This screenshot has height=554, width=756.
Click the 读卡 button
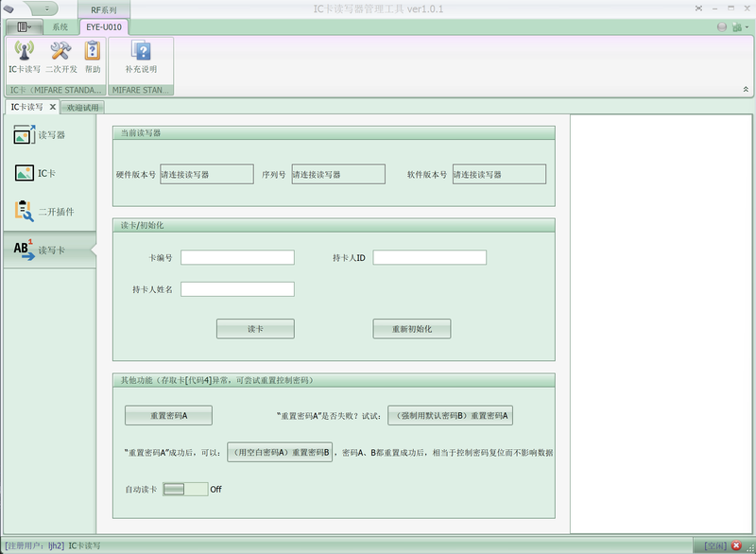pyautogui.click(x=255, y=329)
